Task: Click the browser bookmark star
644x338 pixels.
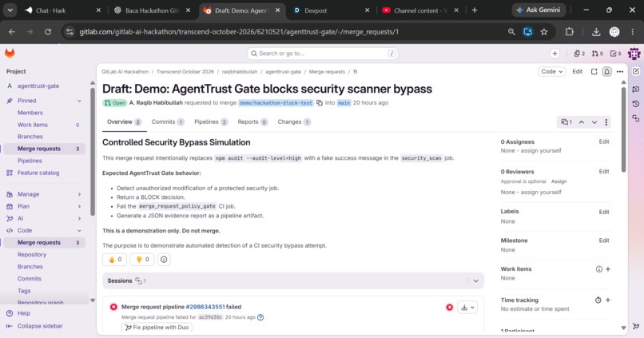Action: click(x=544, y=32)
